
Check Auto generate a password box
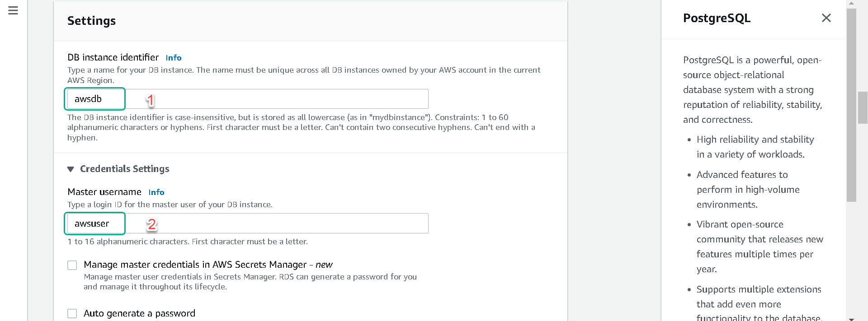pos(72,313)
